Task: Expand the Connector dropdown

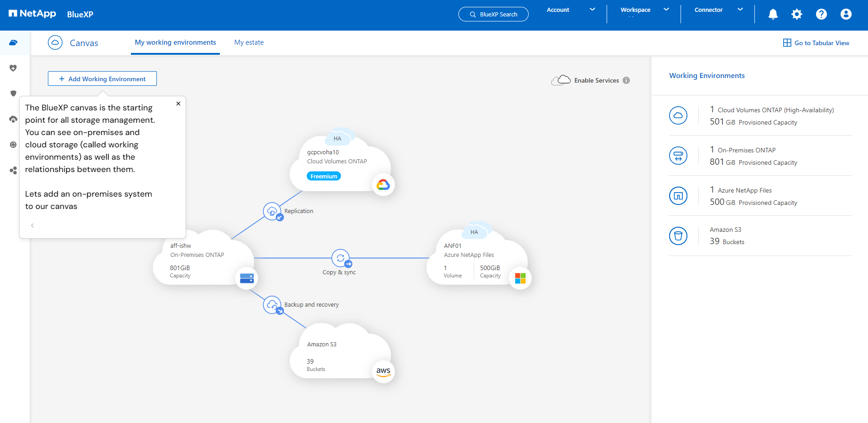Action: click(718, 10)
